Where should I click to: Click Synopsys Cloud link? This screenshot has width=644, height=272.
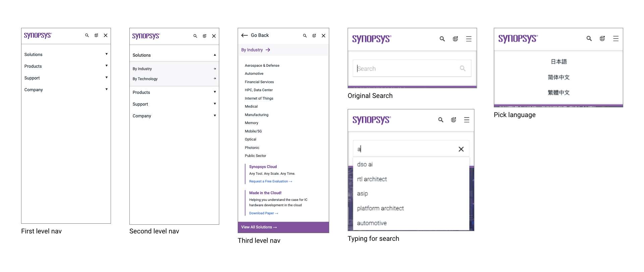(x=263, y=167)
